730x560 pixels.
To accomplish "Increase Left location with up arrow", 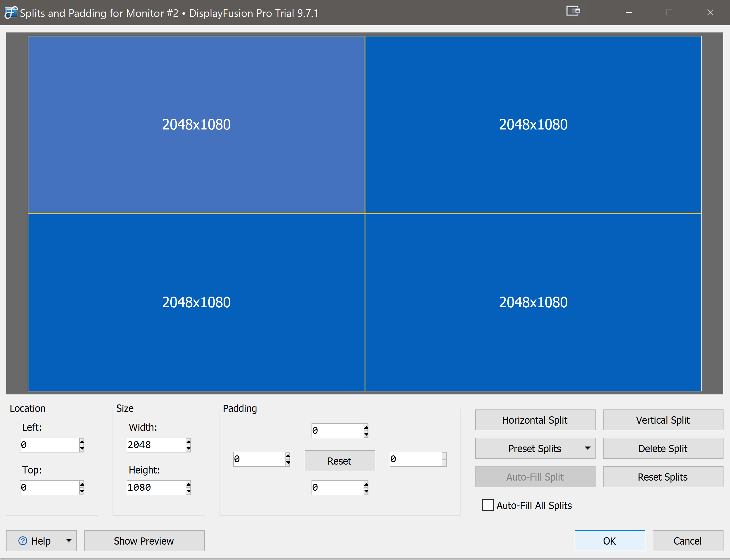I will click(82, 442).
